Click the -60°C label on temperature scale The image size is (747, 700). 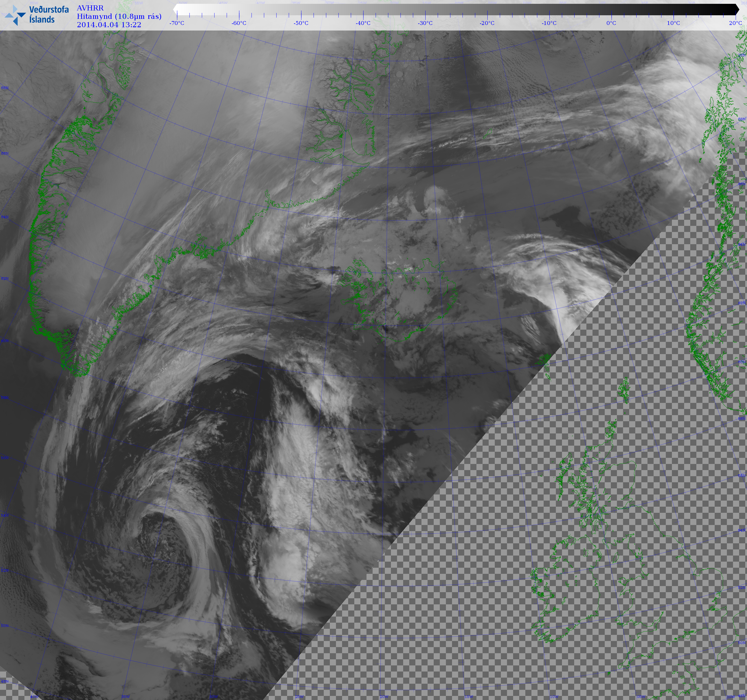pyautogui.click(x=239, y=23)
